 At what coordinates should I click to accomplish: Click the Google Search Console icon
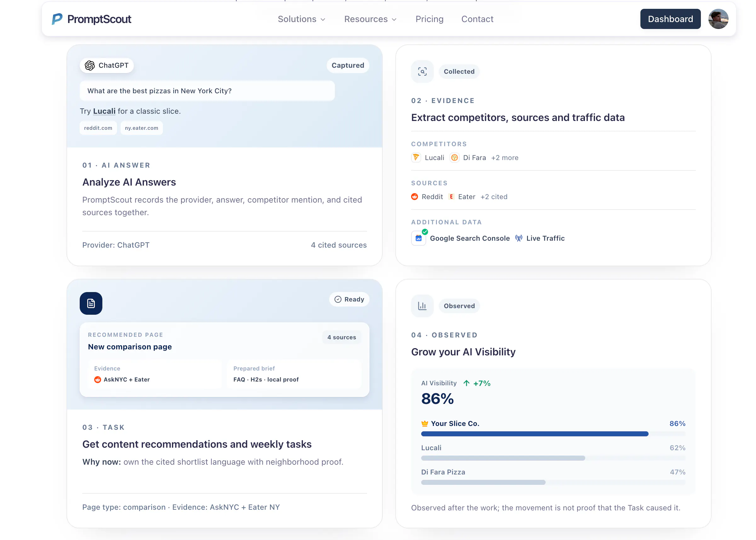(x=419, y=238)
